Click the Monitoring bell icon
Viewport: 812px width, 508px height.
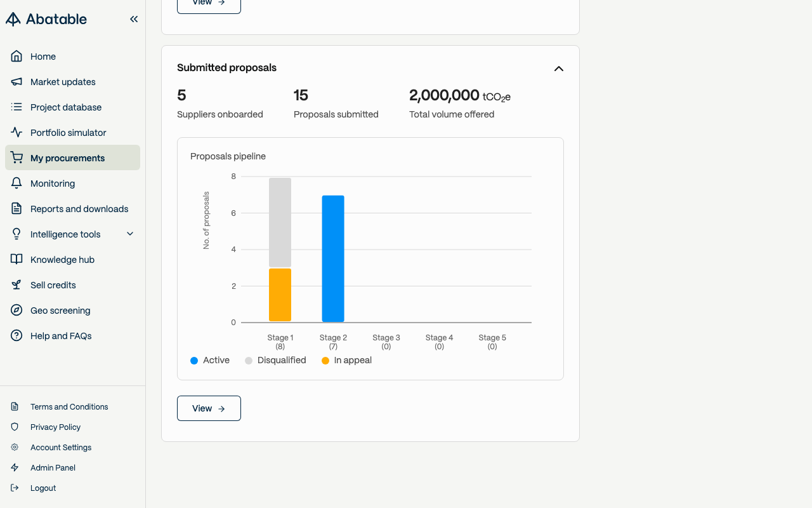[x=17, y=184]
